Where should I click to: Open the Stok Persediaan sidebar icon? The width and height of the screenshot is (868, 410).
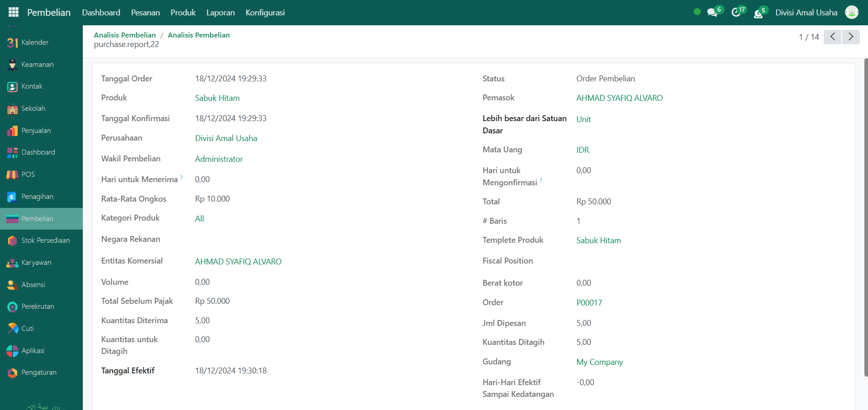(x=13, y=240)
